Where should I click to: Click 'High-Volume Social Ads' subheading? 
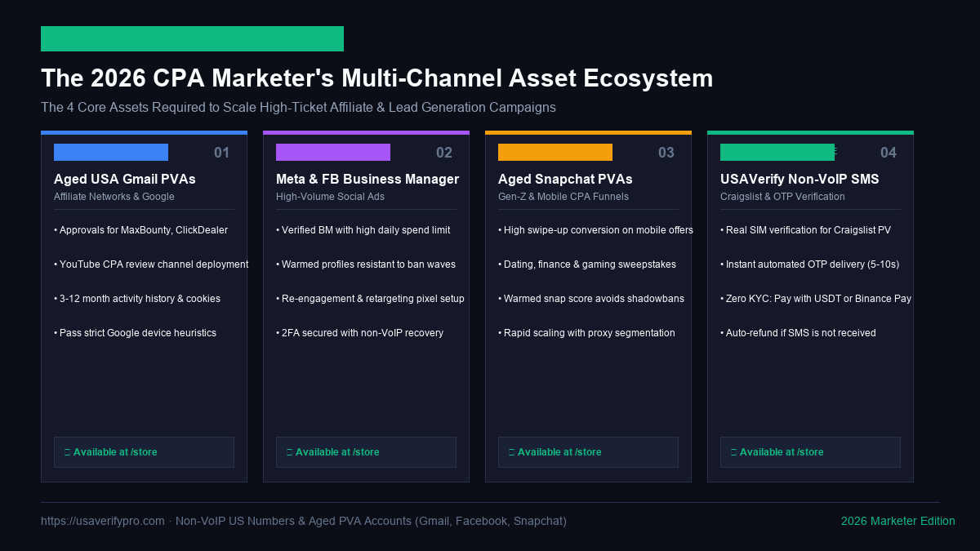coord(330,197)
